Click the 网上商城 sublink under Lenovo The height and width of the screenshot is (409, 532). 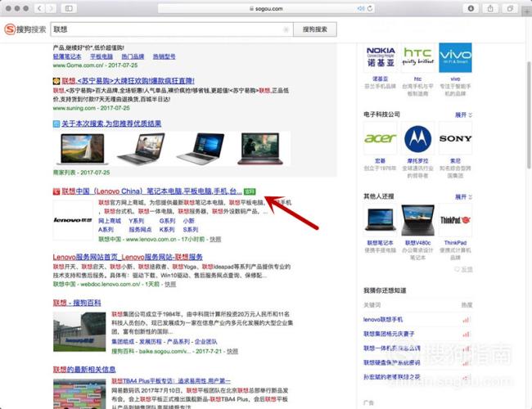(110, 221)
